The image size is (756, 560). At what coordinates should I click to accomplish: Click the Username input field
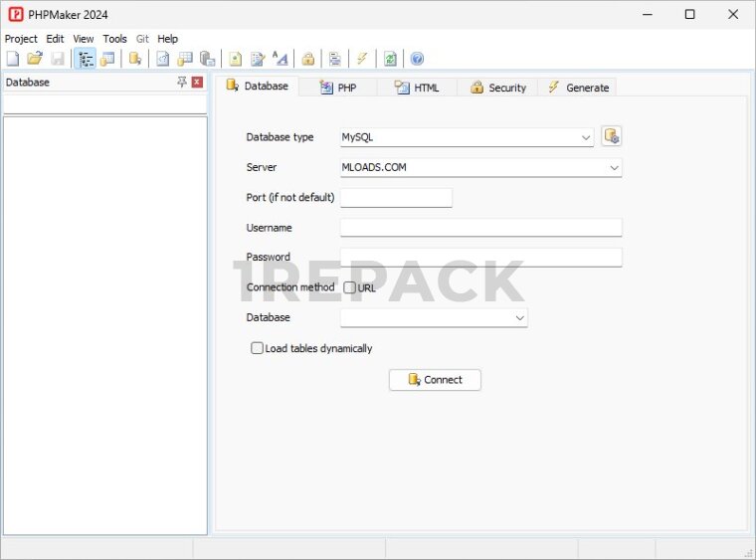[480, 228]
